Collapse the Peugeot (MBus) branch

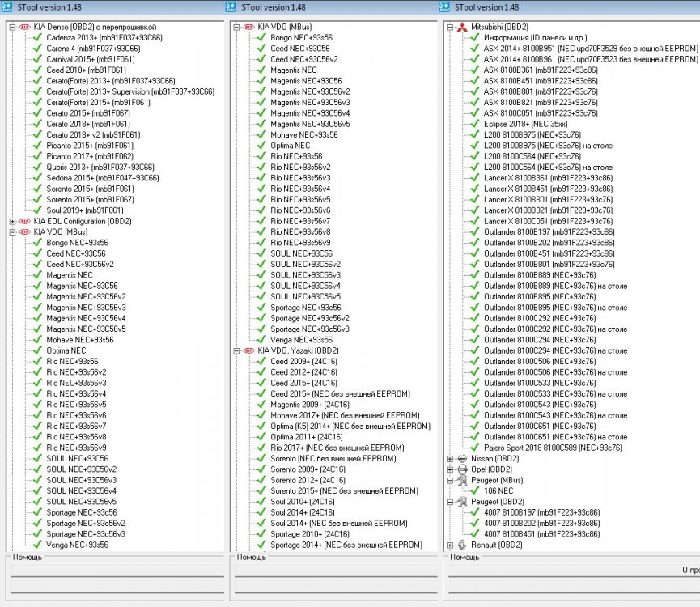[450, 480]
